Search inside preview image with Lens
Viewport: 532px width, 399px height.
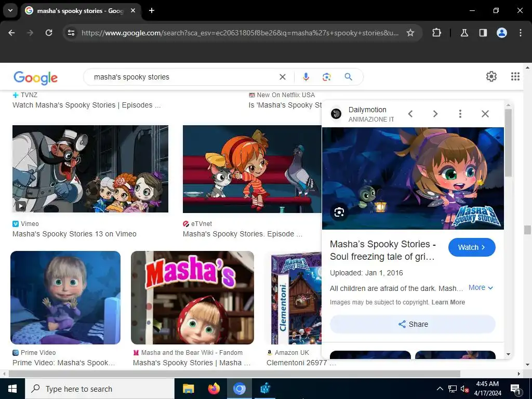pyautogui.click(x=339, y=212)
